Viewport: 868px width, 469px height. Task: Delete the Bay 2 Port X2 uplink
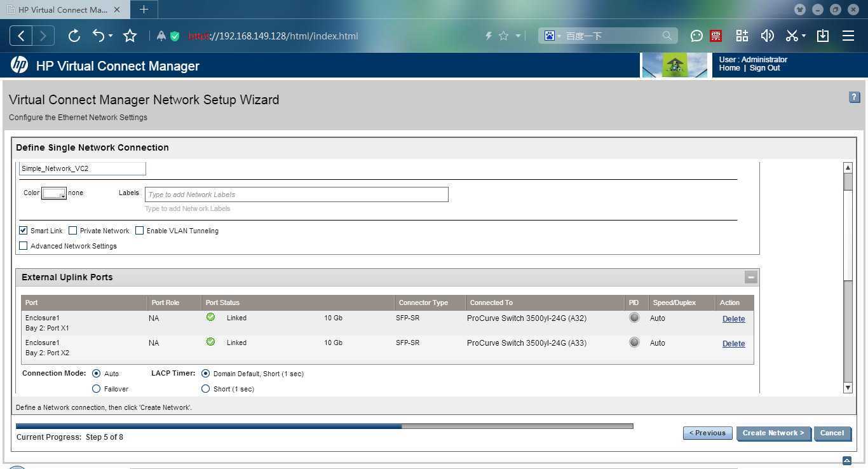point(733,344)
